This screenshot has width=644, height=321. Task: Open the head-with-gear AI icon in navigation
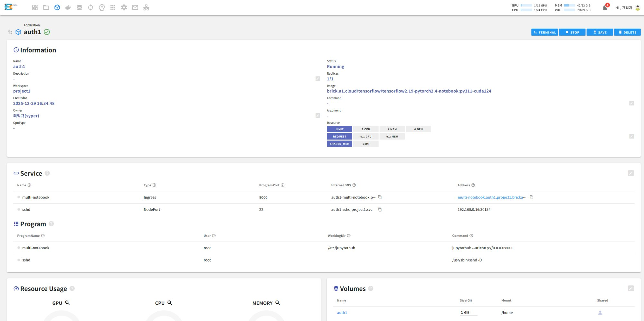(102, 7)
